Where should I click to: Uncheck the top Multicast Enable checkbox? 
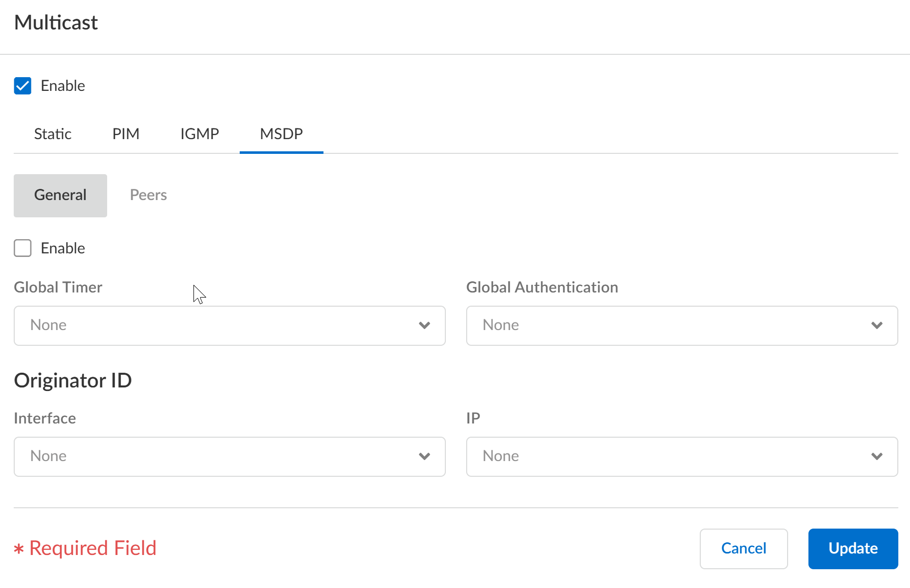pos(23,86)
